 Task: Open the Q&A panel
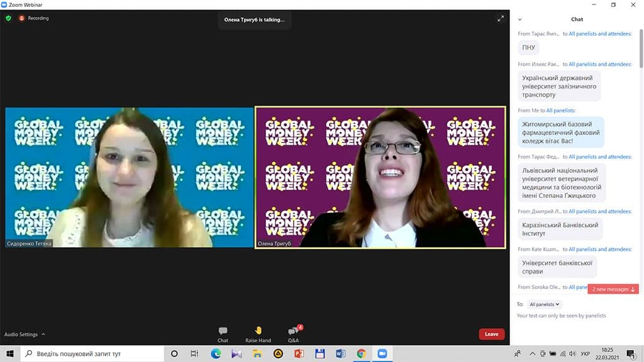point(294,334)
